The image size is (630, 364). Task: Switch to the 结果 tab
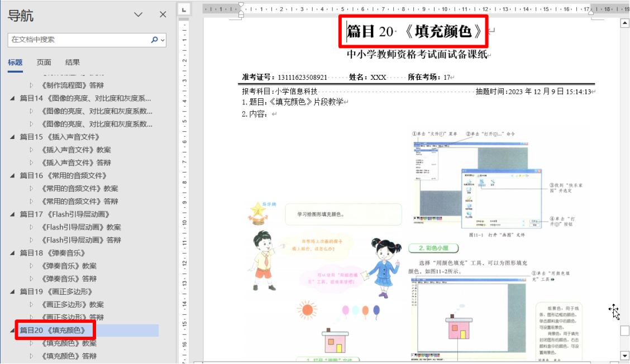click(x=73, y=62)
